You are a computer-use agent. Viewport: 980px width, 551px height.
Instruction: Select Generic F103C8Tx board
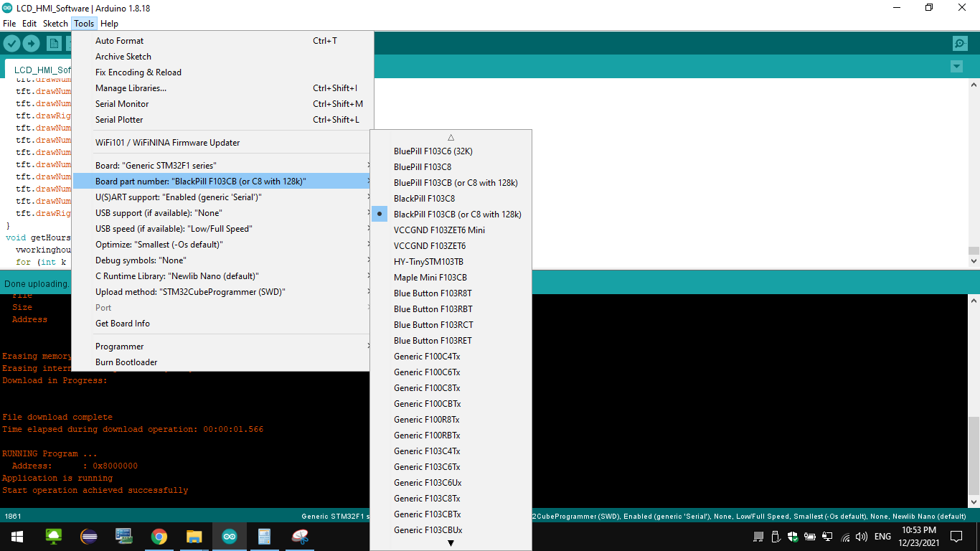[451, 499]
